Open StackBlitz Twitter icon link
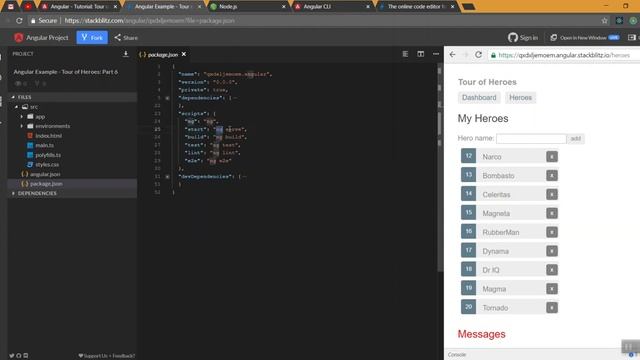The height and width of the screenshot is (360, 640). coord(11,356)
